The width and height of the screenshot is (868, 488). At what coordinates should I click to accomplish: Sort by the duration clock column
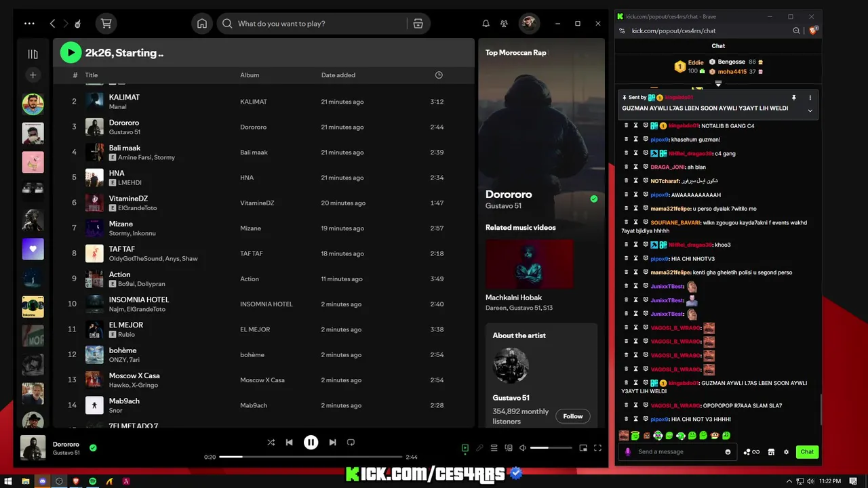coord(439,75)
